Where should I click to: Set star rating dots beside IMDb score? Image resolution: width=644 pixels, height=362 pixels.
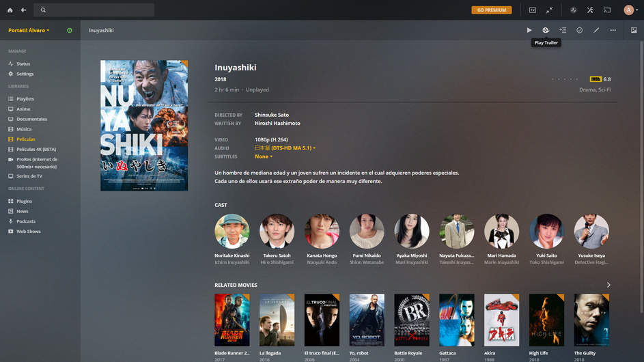tap(565, 79)
